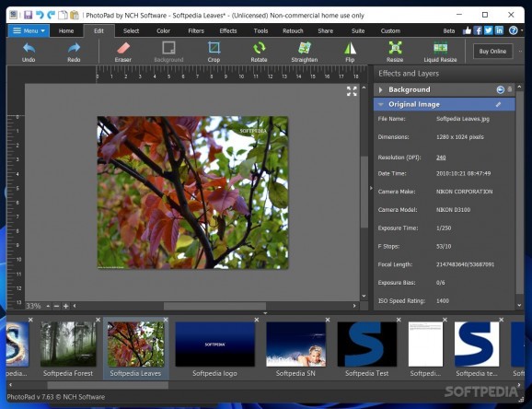Switch to the Suite tab
This screenshot has width=532, height=409.
(x=358, y=31)
